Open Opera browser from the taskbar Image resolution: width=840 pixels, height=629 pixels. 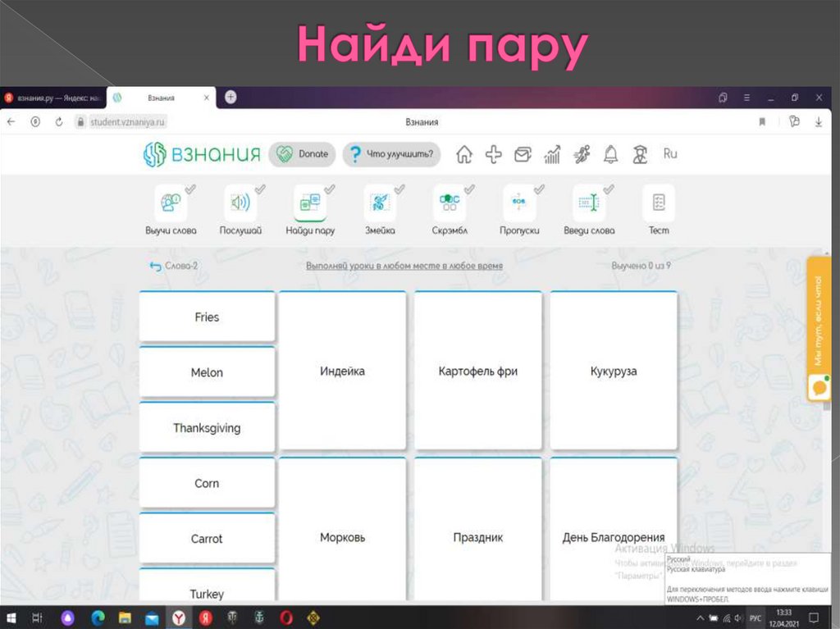pos(286,618)
